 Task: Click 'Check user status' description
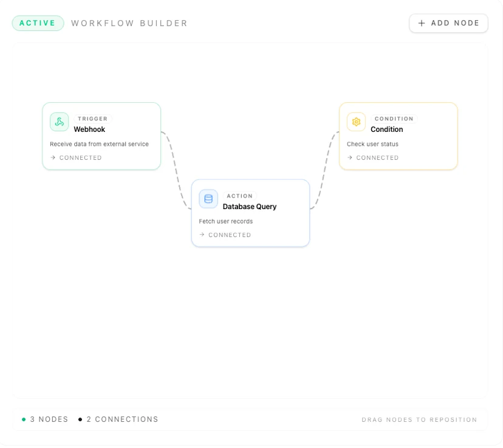[x=372, y=144]
